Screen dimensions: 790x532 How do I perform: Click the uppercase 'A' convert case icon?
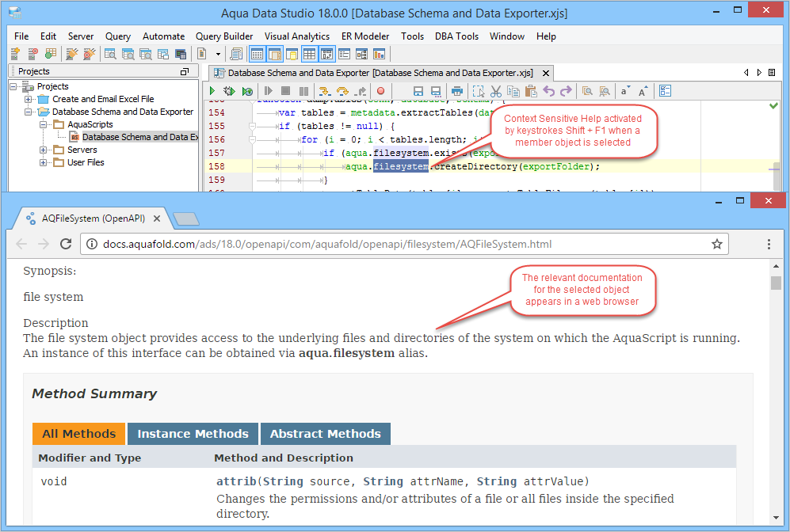tap(643, 91)
